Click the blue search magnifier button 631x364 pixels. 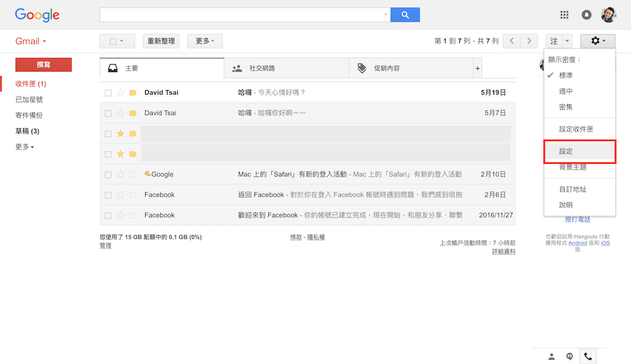[x=404, y=15]
